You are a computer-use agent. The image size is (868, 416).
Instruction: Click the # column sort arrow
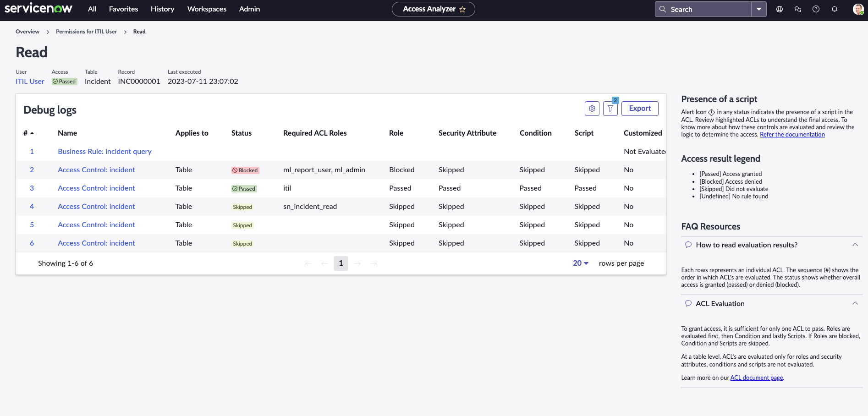pos(32,133)
